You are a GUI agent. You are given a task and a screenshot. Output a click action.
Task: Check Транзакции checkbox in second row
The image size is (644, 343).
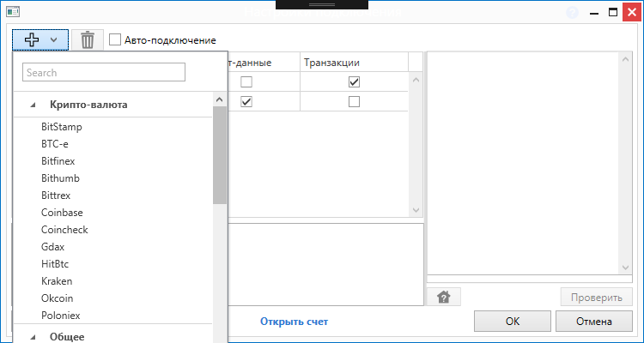click(354, 101)
